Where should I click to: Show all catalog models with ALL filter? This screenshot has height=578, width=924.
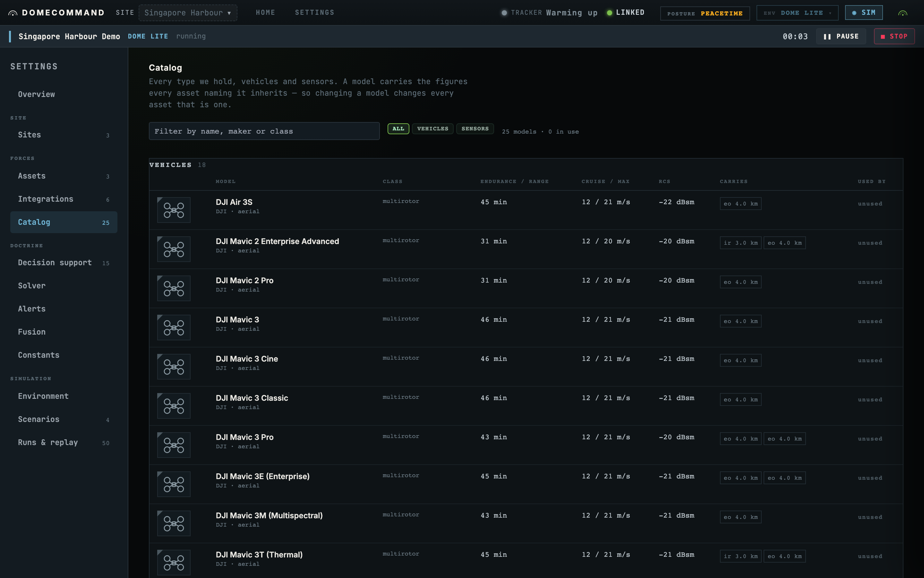pyautogui.click(x=398, y=129)
